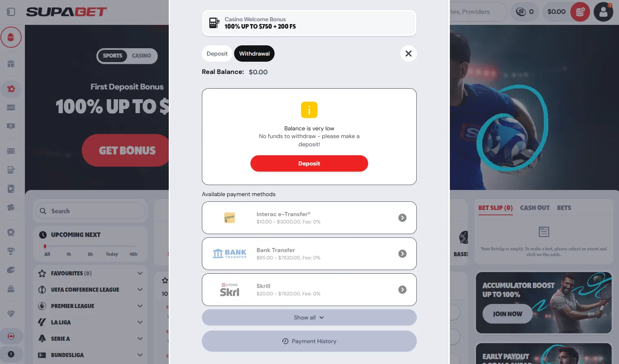
Task: Open the gift box promotions icon in sidebar
Action: tap(11, 63)
